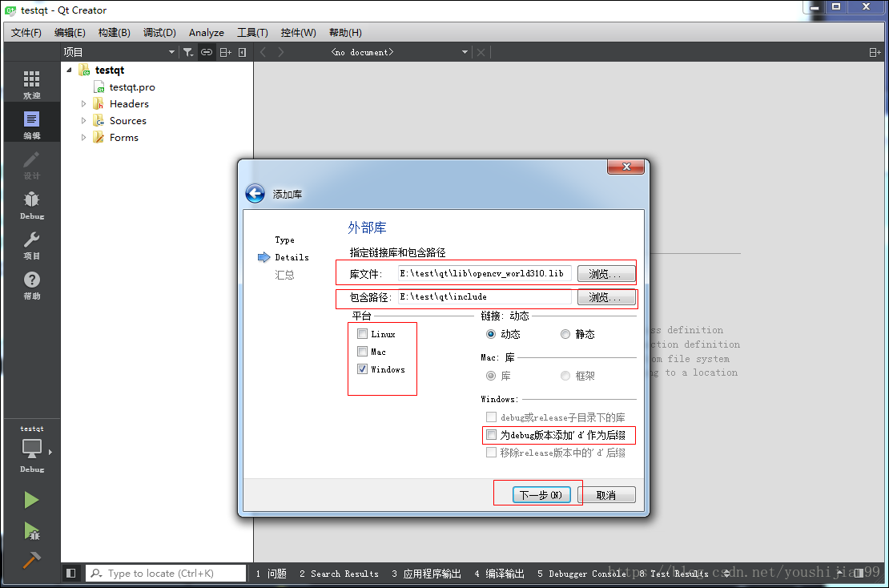Viewport: 889px width, 588px height.
Task: Select the Mac 库 radio button
Action: [x=491, y=376]
